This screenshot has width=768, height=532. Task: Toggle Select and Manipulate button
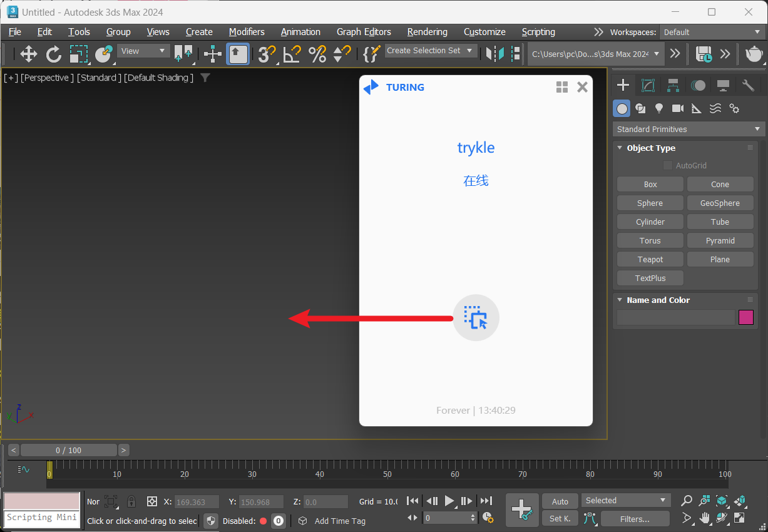tap(213, 54)
